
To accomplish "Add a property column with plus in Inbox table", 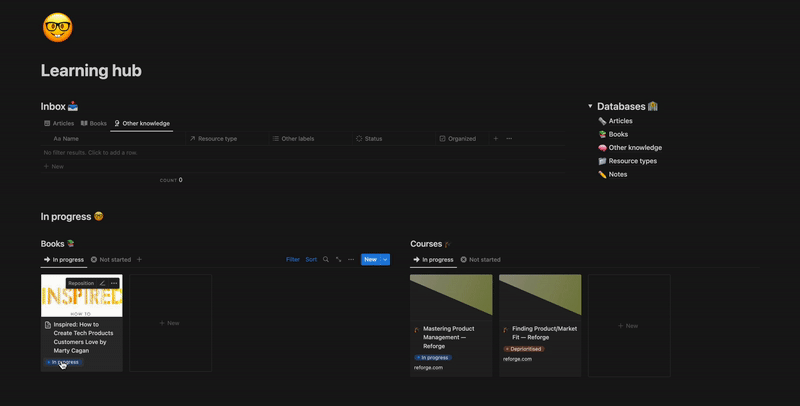I will (x=495, y=139).
